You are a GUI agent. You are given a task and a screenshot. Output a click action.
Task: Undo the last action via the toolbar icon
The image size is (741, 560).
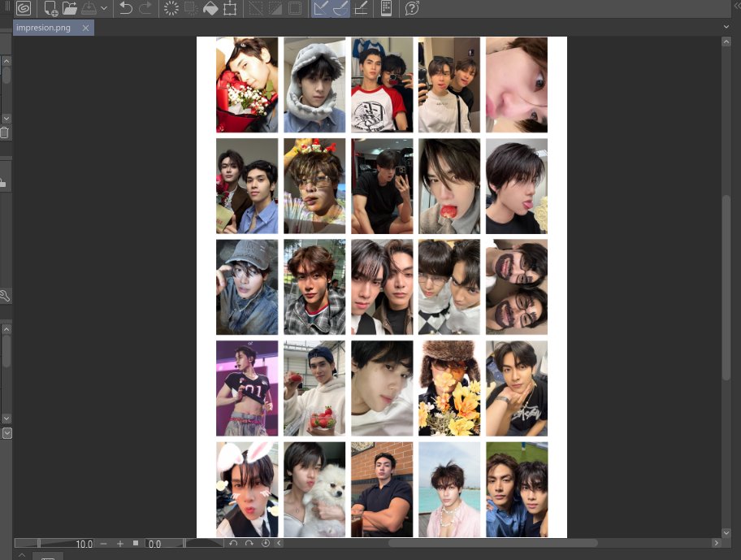click(126, 9)
